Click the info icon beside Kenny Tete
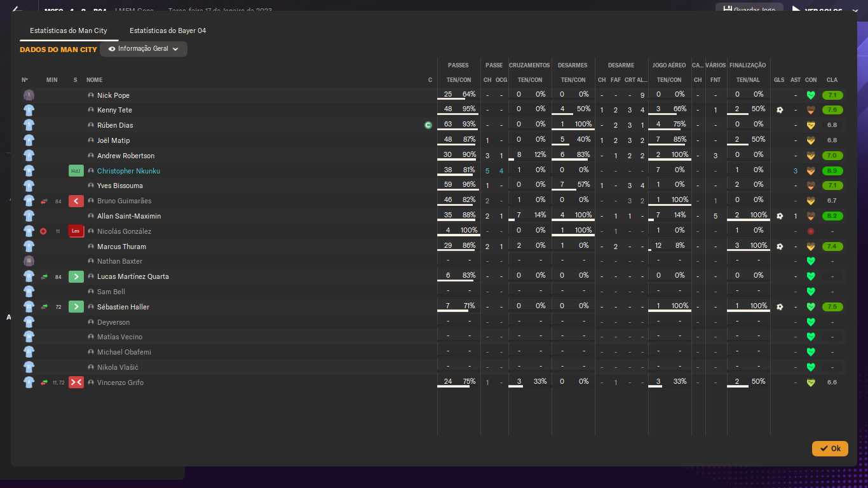The width and height of the screenshot is (868, 488). click(x=91, y=111)
